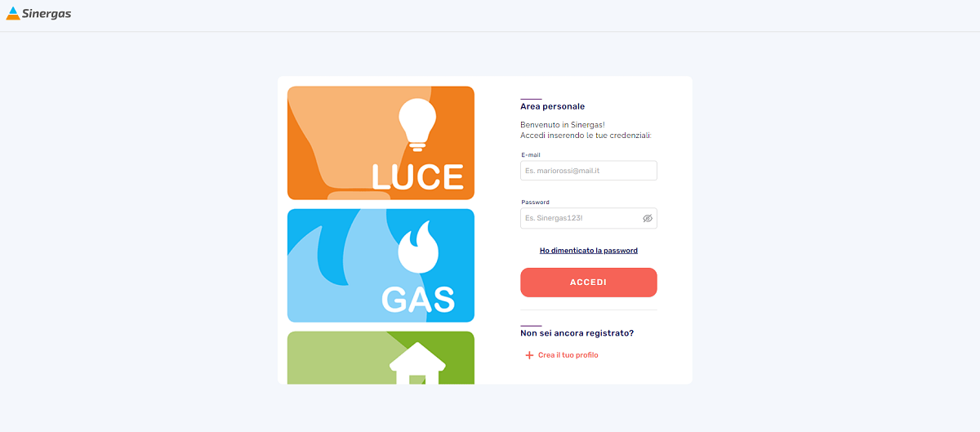Focus the E-mail input field

[588, 171]
